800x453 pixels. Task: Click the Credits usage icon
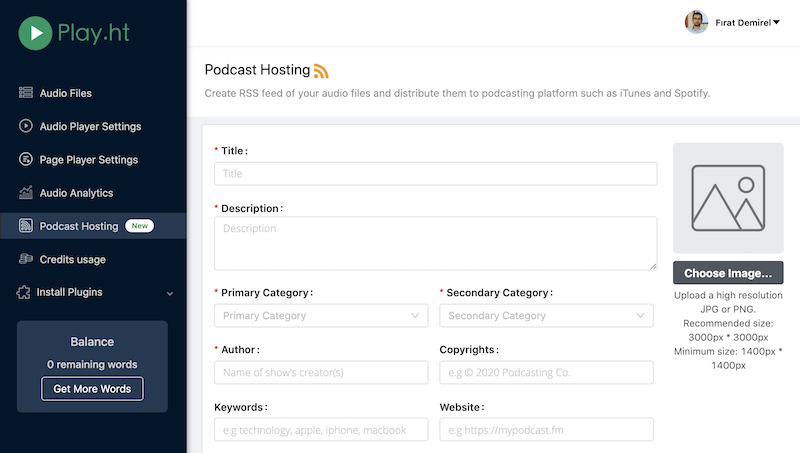(26, 259)
